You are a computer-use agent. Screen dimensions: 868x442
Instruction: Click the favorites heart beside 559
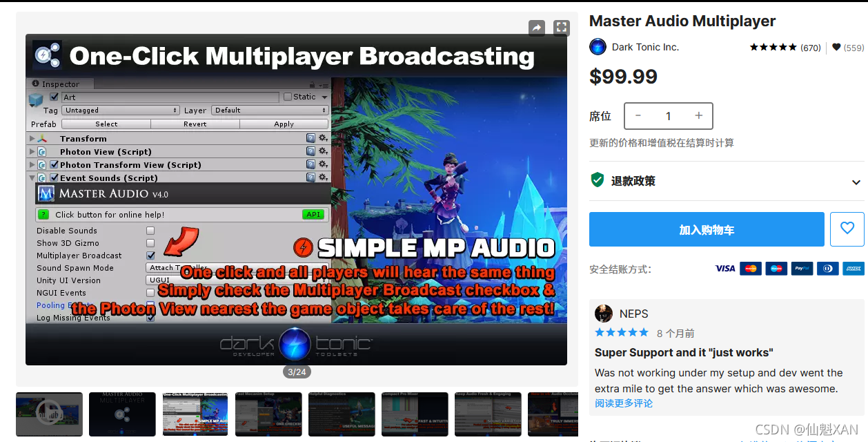836,48
